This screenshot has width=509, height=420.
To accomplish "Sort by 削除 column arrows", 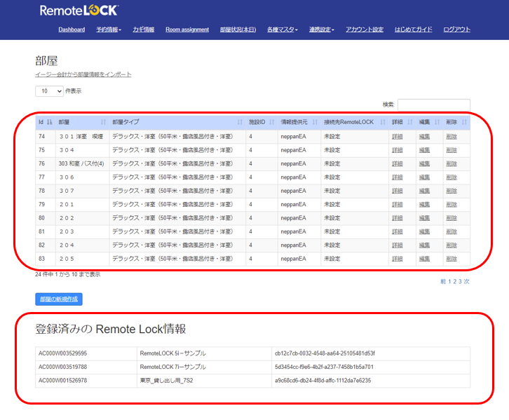I will (464, 122).
